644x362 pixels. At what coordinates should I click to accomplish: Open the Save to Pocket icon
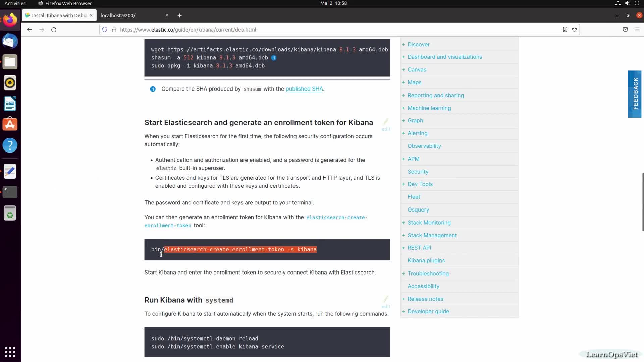[x=625, y=29]
